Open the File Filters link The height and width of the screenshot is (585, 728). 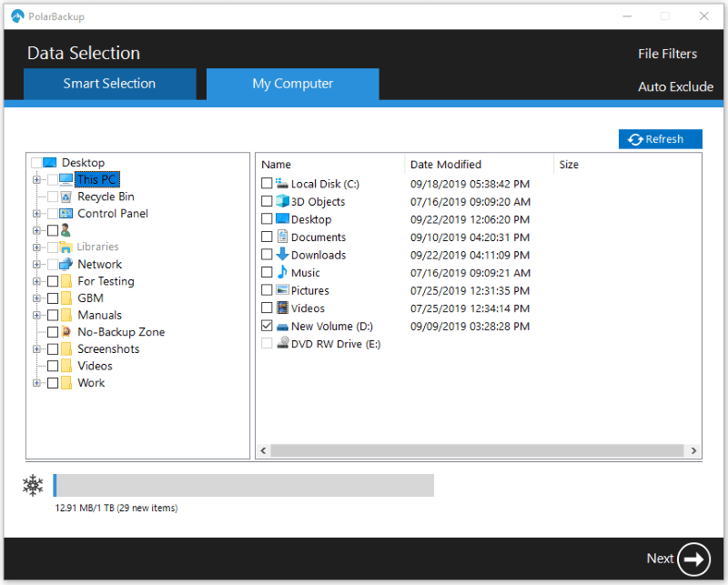[x=667, y=54]
